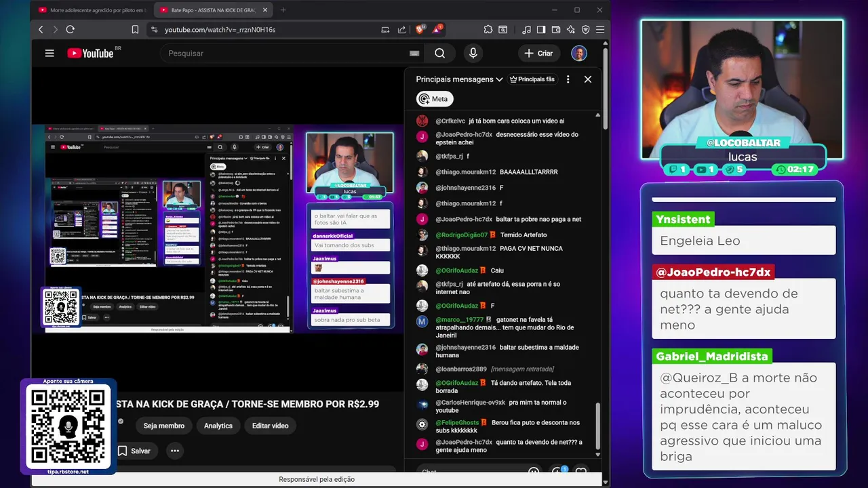Viewport: 868px width, 488px height.
Task: Click the username @CarlosHenrique-ov9xk in chat
Action: (470, 403)
